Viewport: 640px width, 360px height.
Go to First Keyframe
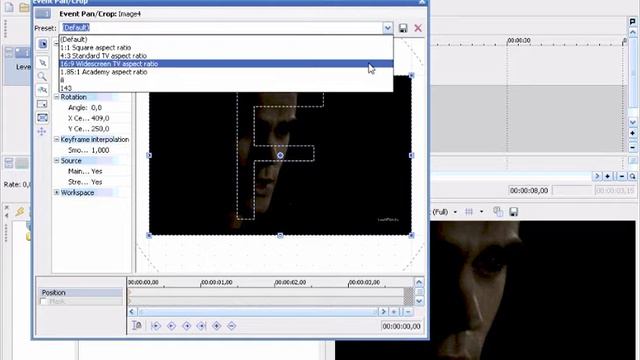(156, 326)
